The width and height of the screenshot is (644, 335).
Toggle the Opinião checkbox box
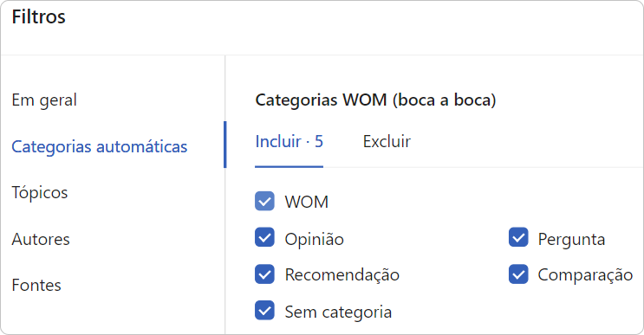pyautogui.click(x=264, y=237)
